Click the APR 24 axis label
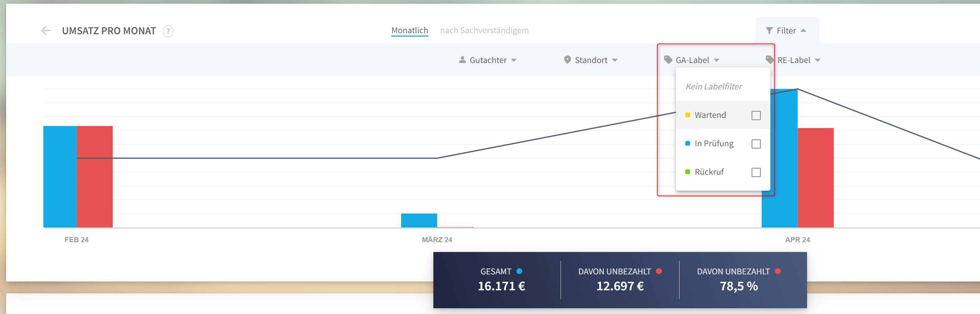Screen dimensions: 980x314 tap(797, 240)
